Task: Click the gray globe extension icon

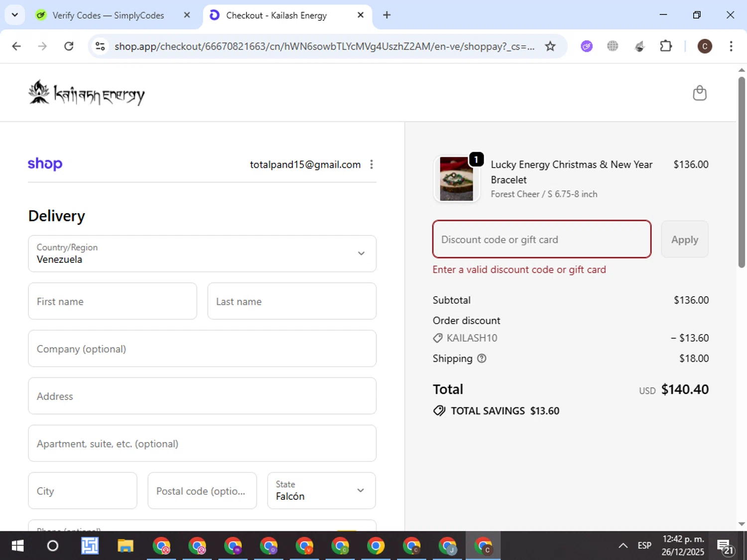Action: click(613, 46)
